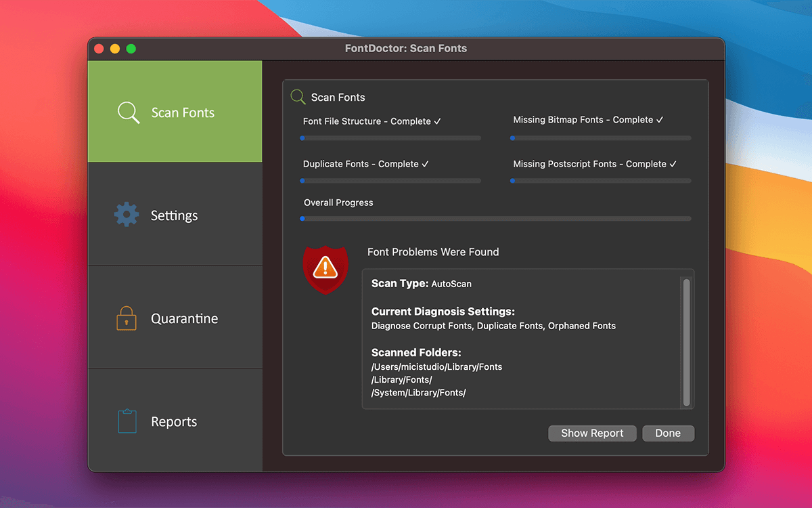Maximize the FontDoctor window
This screenshot has width=812, height=508.
point(131,49)
